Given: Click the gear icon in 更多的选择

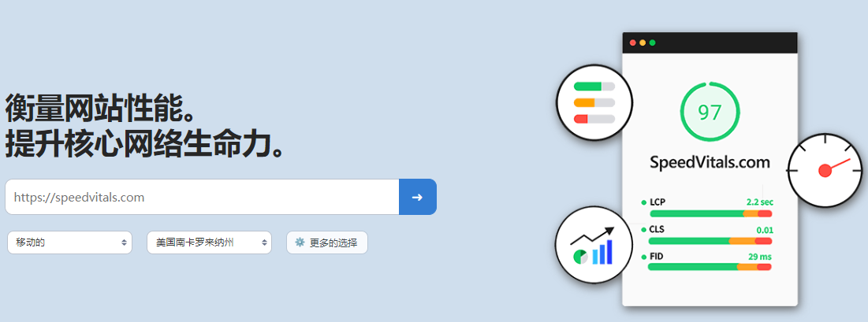Looking at the screenshot, I should (300, 242).
